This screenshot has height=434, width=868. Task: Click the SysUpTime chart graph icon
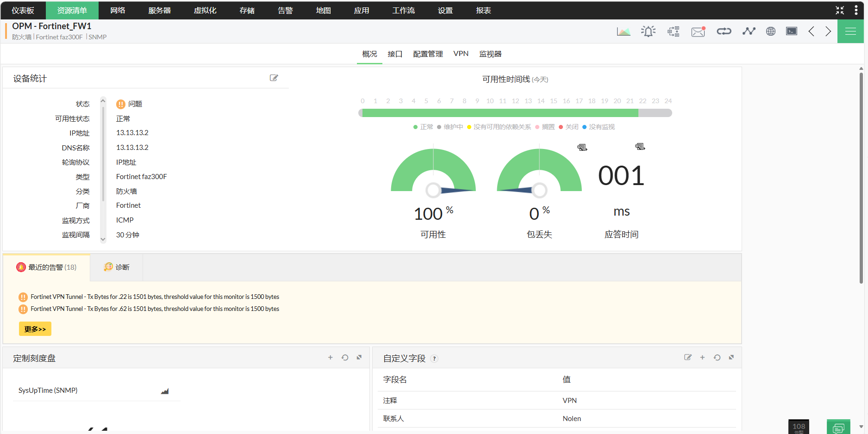point(165,391)
